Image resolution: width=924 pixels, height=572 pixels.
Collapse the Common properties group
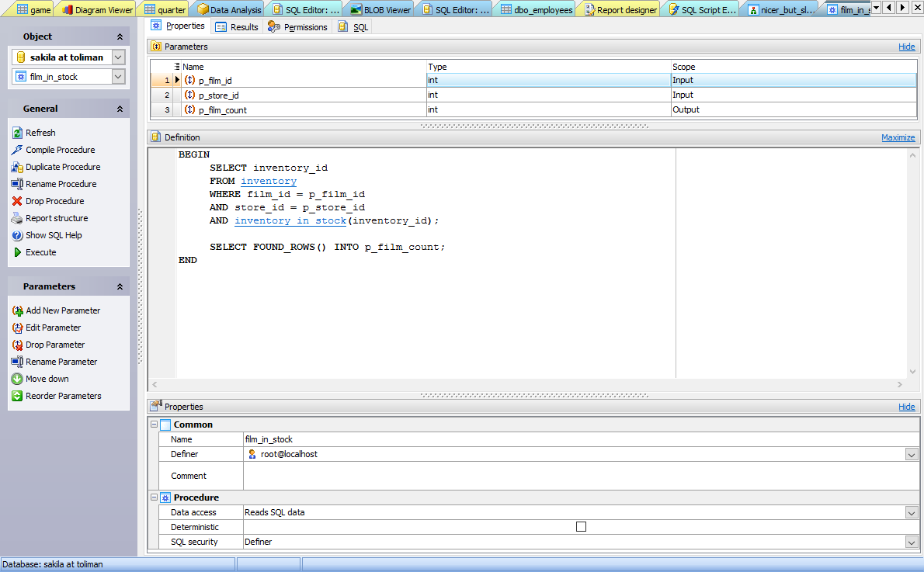[x=153, y=425]
